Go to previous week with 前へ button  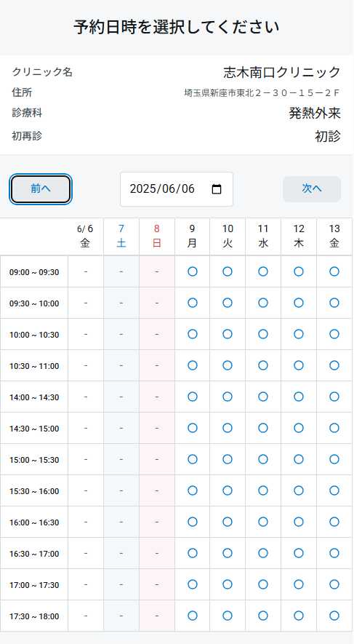[41, 189]
